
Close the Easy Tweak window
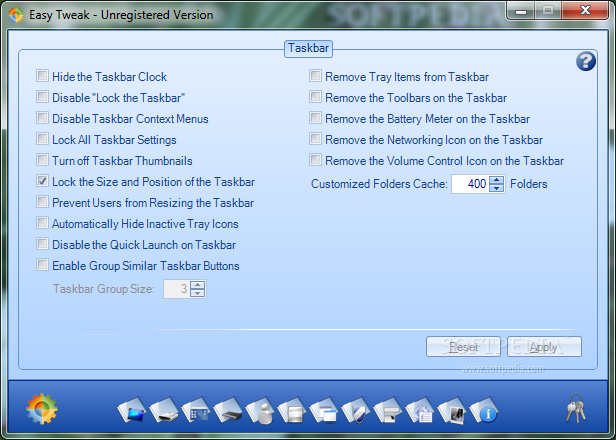coord(585,10)
